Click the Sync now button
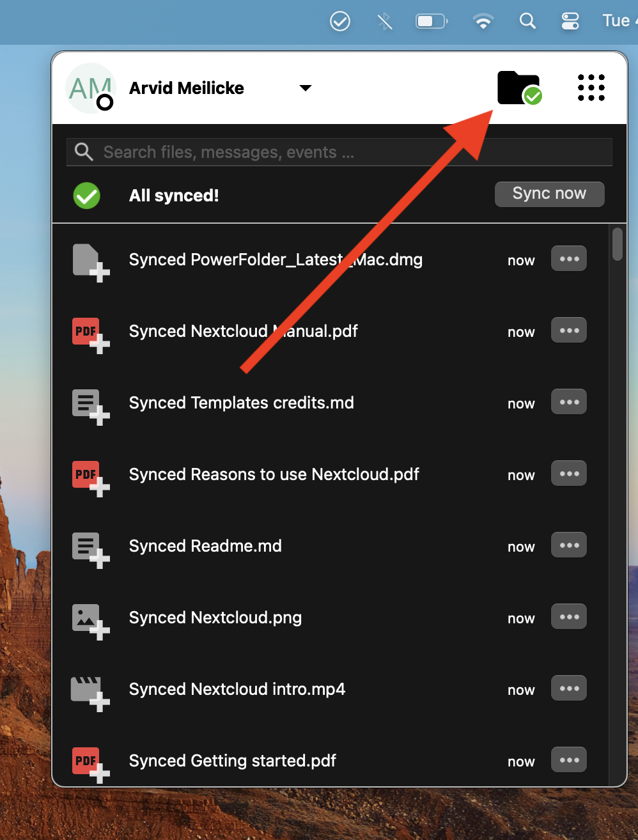 point(550,194)
